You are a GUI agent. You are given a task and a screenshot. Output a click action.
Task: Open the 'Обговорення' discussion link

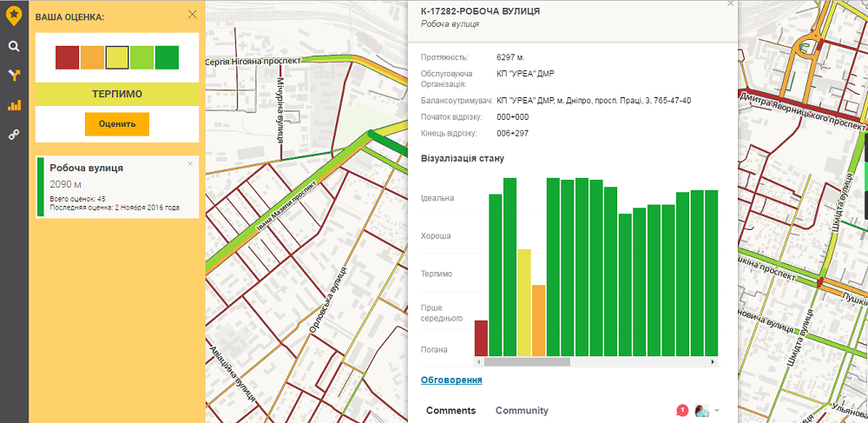pos(451,380)
